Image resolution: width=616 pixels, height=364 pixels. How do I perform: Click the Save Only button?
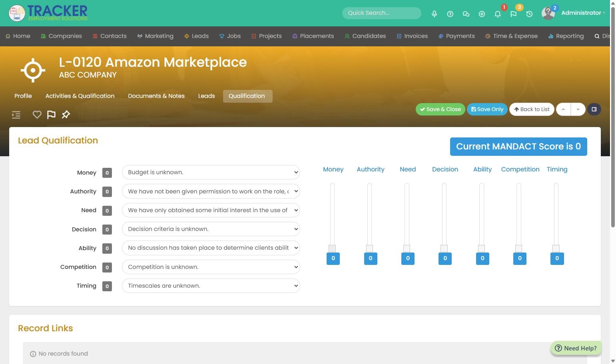pyautogui.click(x=487, y=109)
